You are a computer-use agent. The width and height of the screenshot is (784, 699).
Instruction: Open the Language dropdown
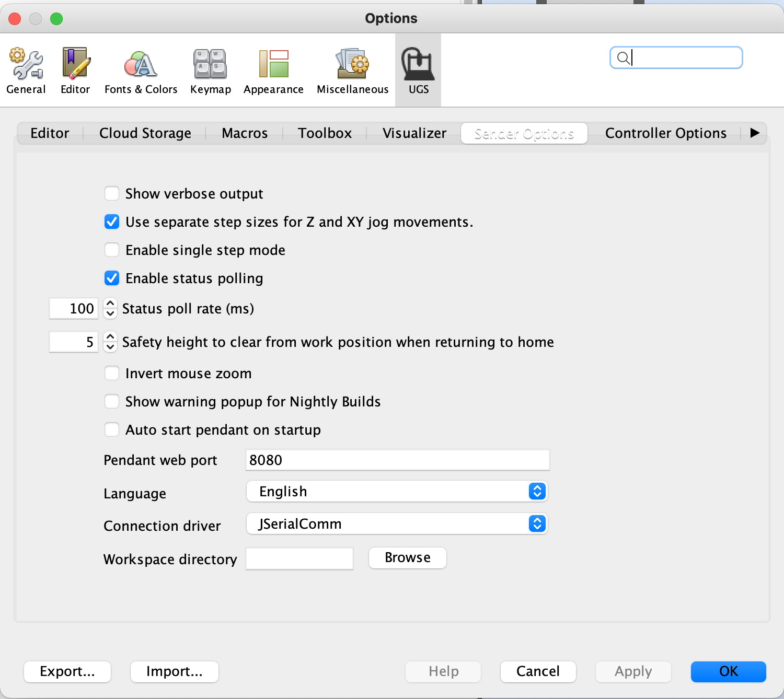tap(397, 492)
